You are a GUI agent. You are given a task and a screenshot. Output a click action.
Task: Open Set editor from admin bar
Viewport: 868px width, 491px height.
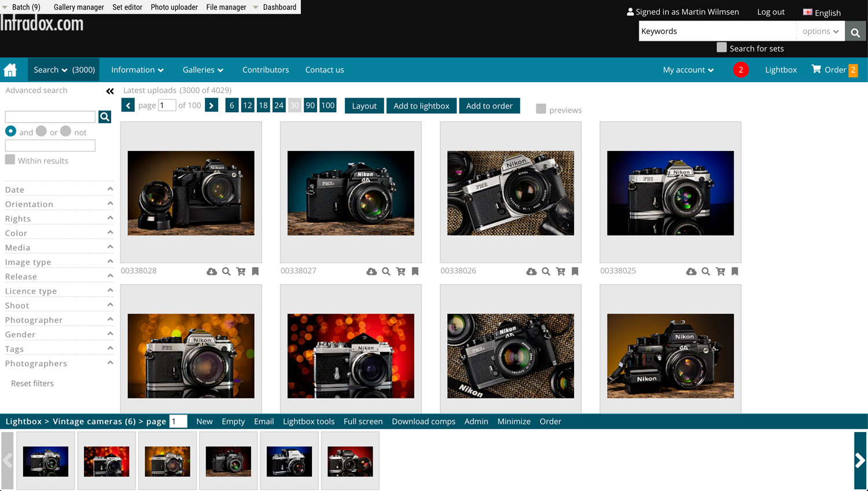(127, 7)
